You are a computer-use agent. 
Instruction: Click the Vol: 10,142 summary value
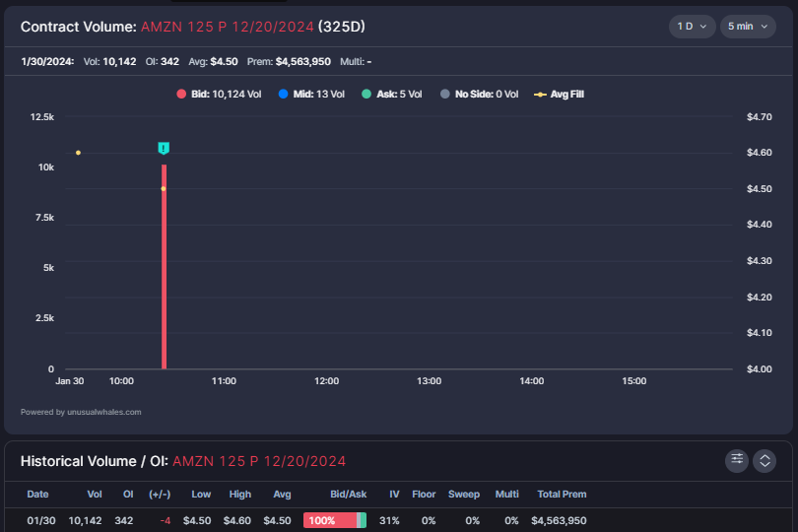(x=110, y=62)
